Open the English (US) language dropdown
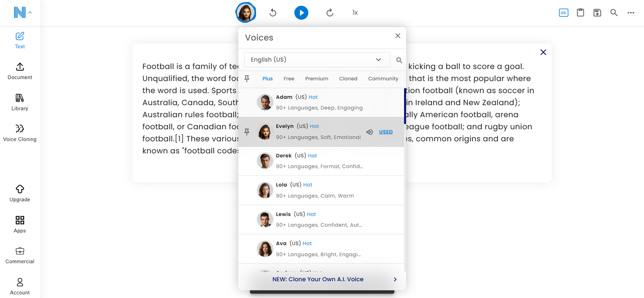The height and width of the screenshot is (298, 644). [x=317, y=59]
